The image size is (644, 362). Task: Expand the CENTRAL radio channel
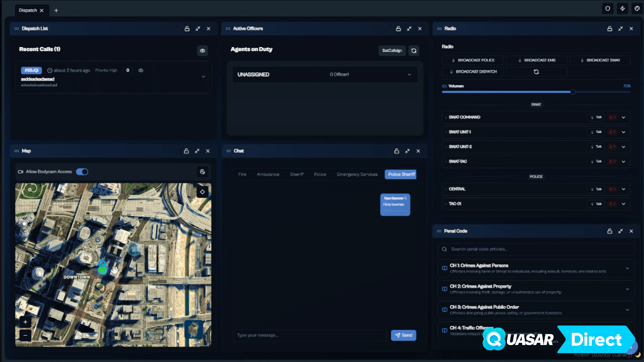624,189
